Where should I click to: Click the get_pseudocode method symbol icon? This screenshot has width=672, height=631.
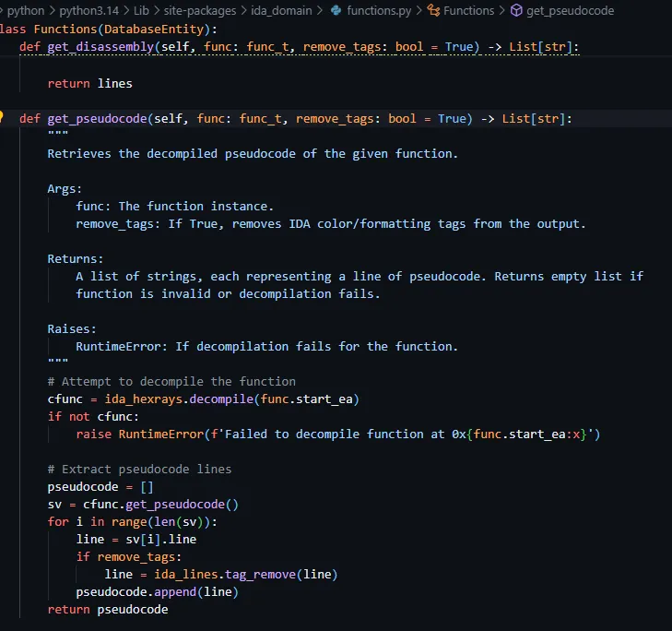coord(516,11)
